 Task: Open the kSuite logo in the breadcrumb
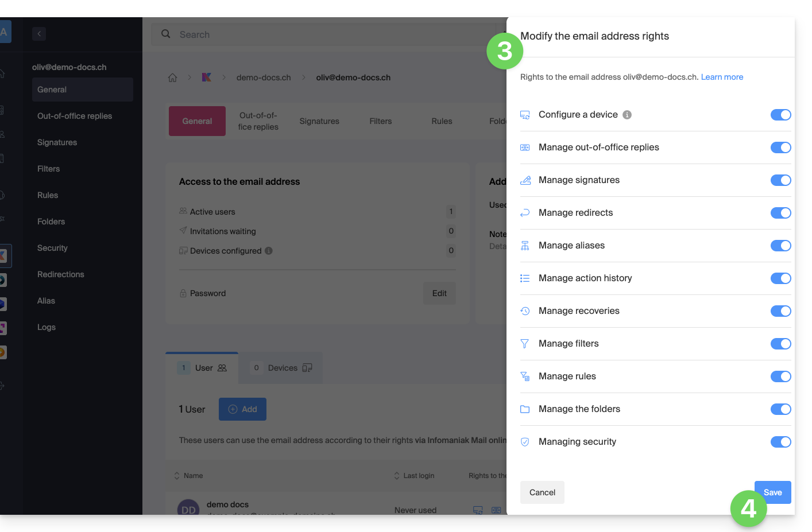[x=207, y=77]
